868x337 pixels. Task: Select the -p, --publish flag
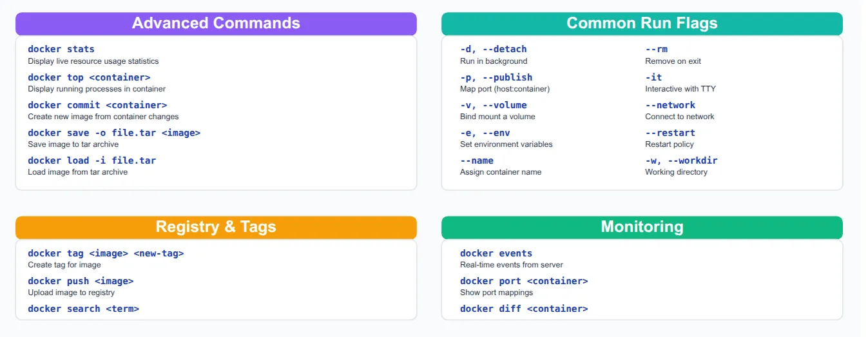[x=496, y=77]
